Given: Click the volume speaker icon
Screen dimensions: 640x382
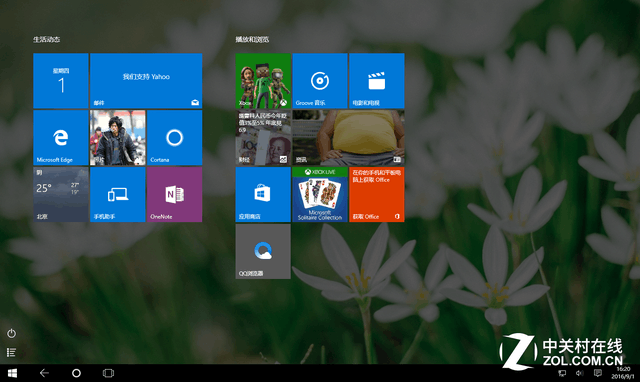Looking at the screenshot, I should [x=580, y=373].
